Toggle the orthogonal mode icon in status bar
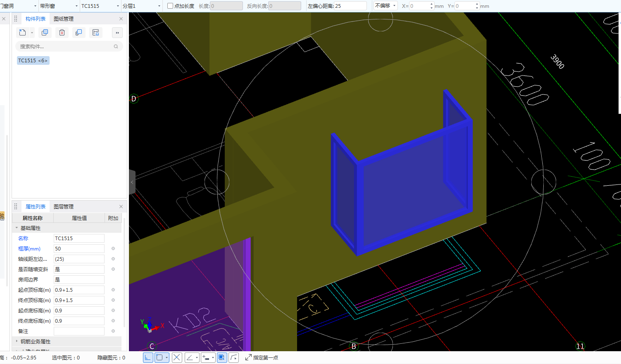Screen dimensions: 621x364 point(148,358)
